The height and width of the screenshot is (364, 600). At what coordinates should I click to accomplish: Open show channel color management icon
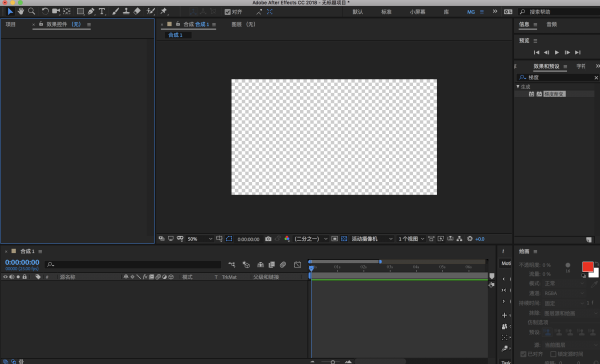tap(287, 239)
